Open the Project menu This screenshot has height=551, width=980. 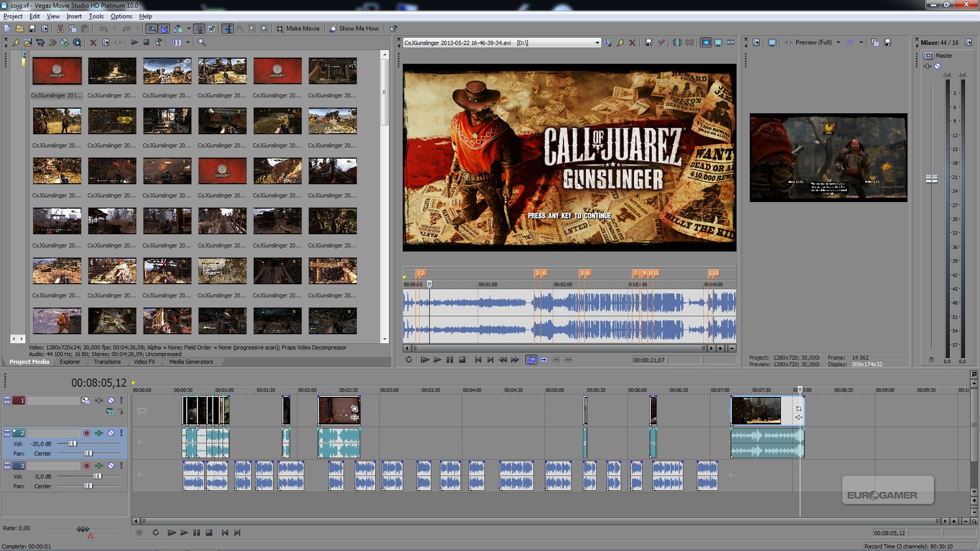click(x=13, y=16)
